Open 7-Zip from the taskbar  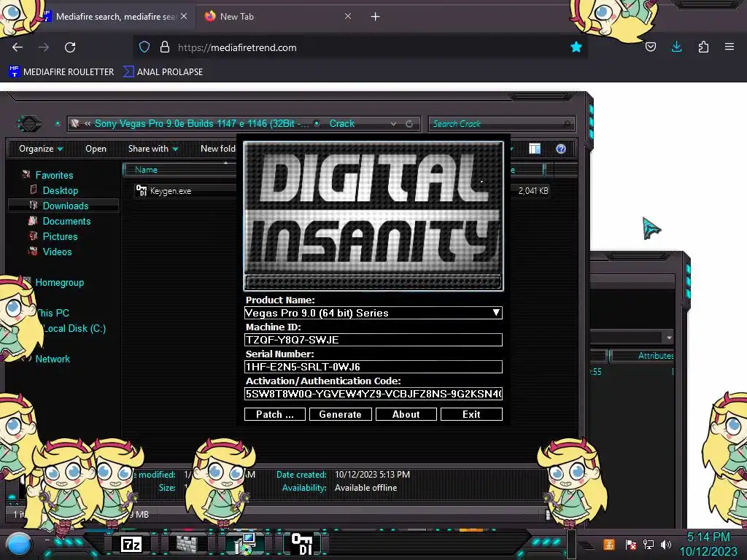point(131,544)
